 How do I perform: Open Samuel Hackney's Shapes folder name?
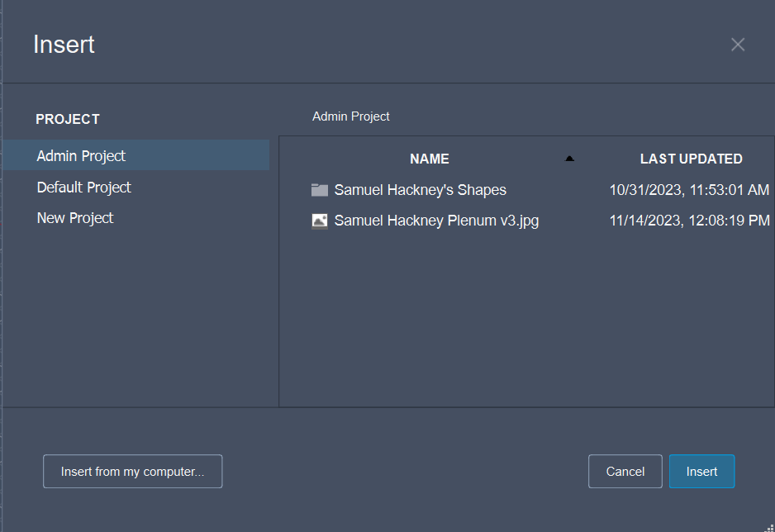(420, 190)
